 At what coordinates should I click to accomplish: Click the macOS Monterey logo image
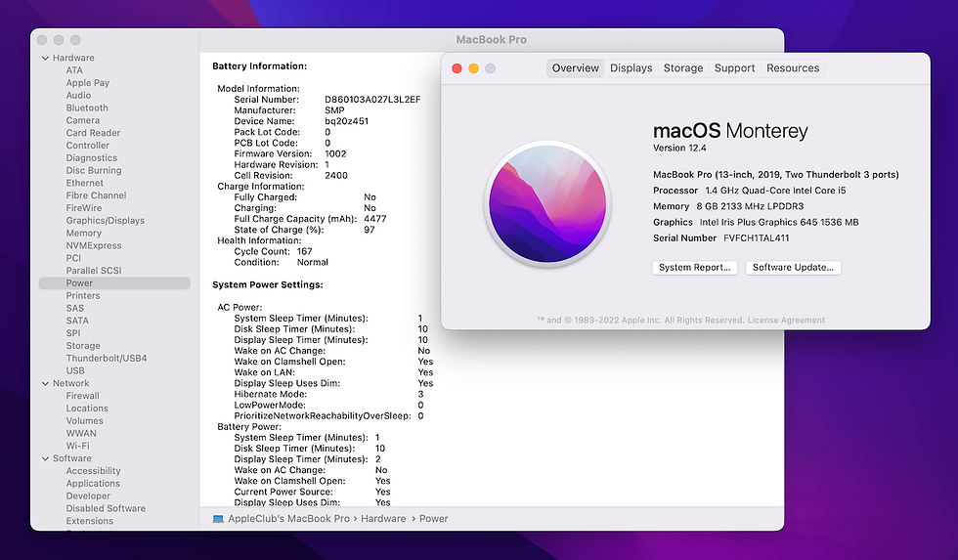click(547, 204)
